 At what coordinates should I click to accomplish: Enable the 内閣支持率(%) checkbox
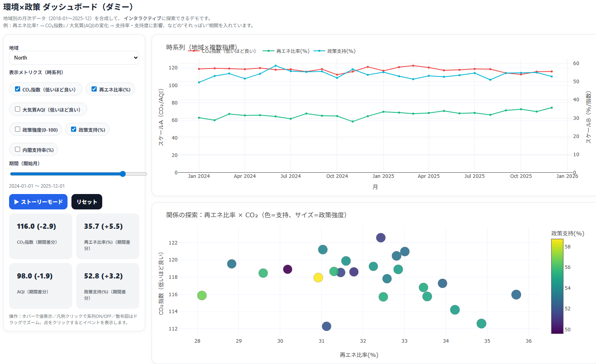17,149
